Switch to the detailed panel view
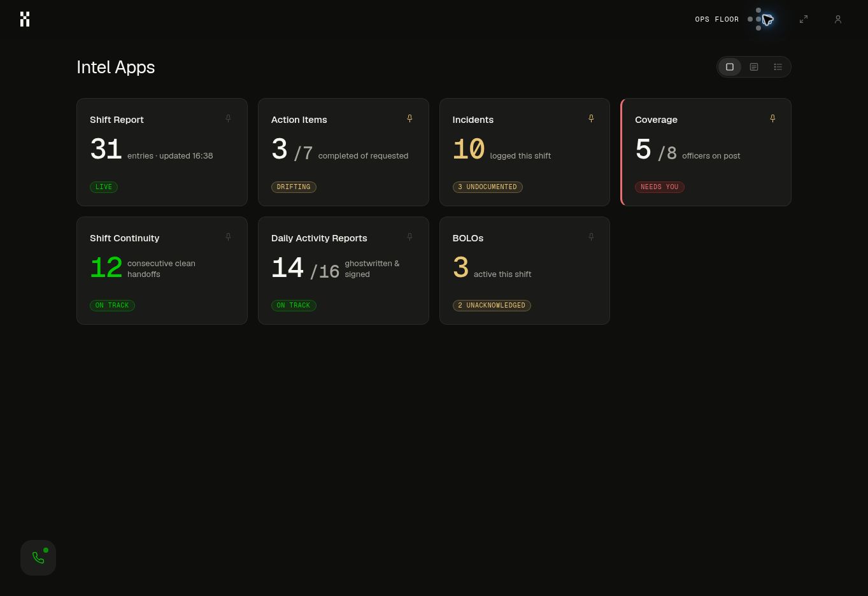Image resolution: width=868 pixels, height=596 pixels. pyautogui.click(x=754, y=67)
